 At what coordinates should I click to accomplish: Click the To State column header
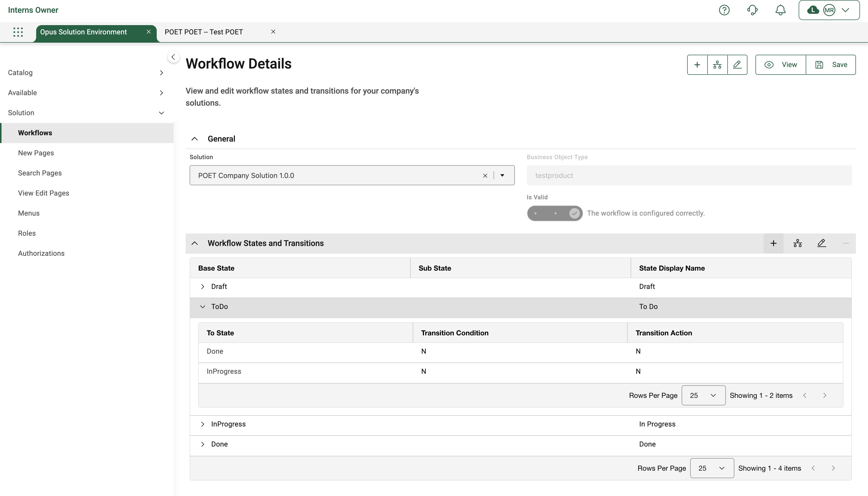[x=305, y=333]
